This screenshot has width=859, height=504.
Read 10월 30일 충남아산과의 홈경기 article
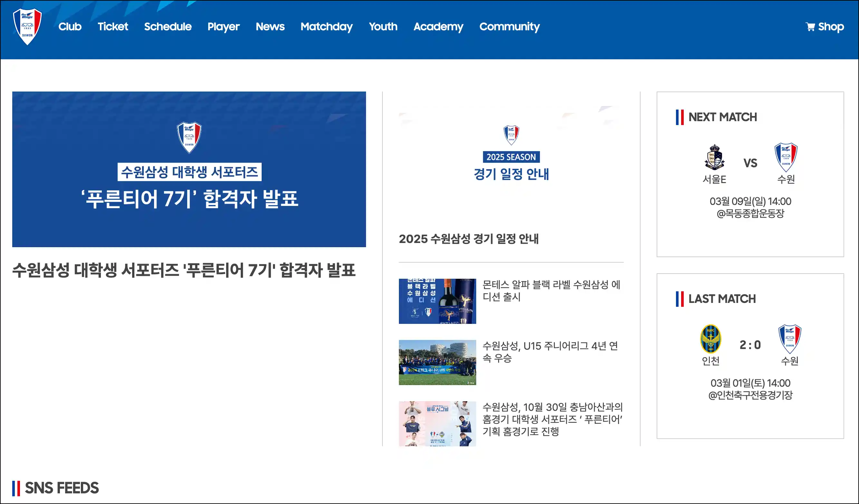[x=553, y=419]
